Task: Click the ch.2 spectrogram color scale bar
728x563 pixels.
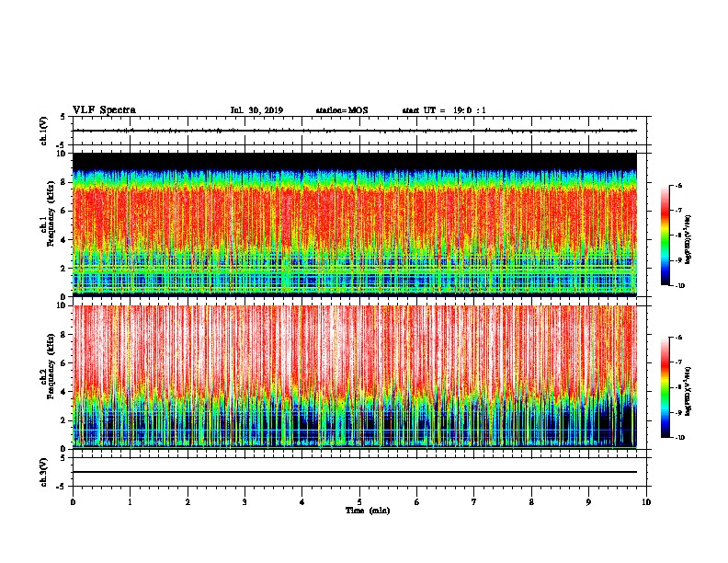Action: (x=665, y=387)
